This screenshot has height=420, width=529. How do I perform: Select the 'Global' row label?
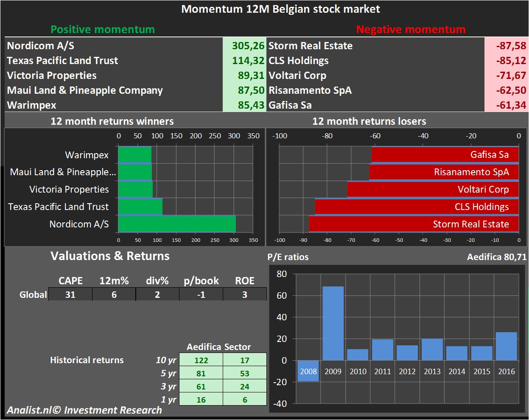pyautogui.click(x=33, y=294)
